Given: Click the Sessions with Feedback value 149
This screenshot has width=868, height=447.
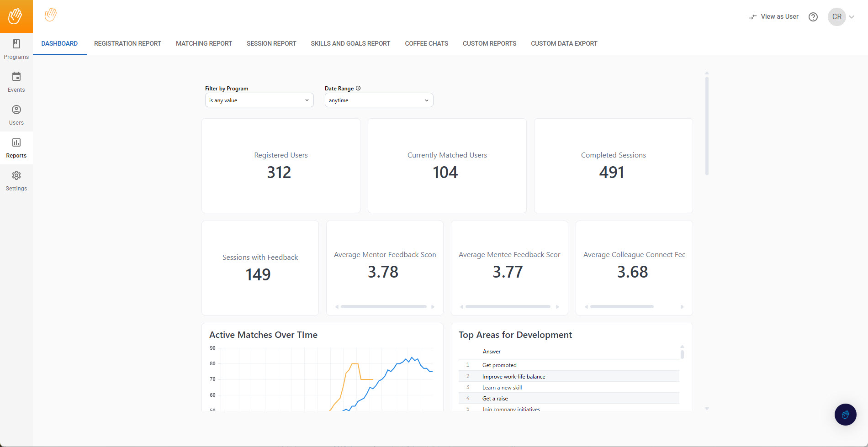Looking at the screenshot, I should tap(258, 275).
